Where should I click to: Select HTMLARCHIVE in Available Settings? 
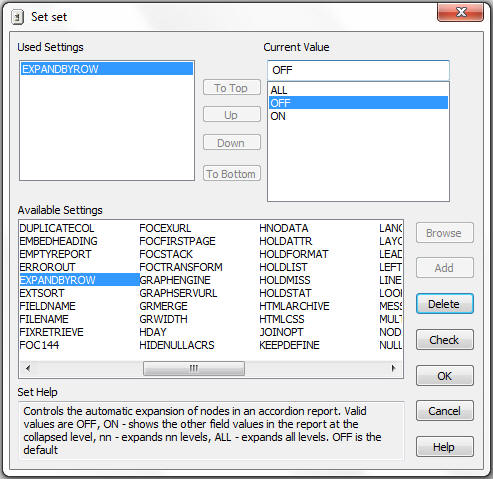click(294, 306)
